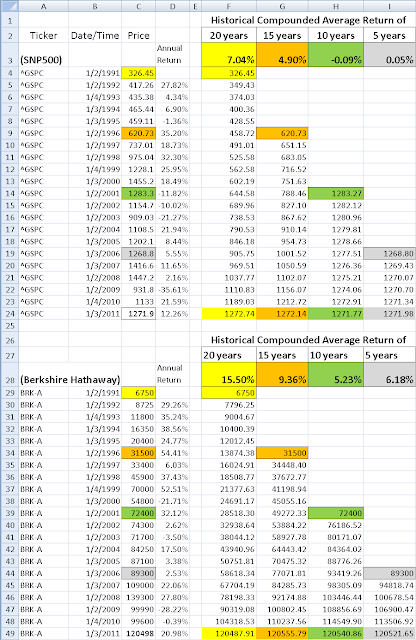Select BRK-A price cell 139300

[138, 598]
